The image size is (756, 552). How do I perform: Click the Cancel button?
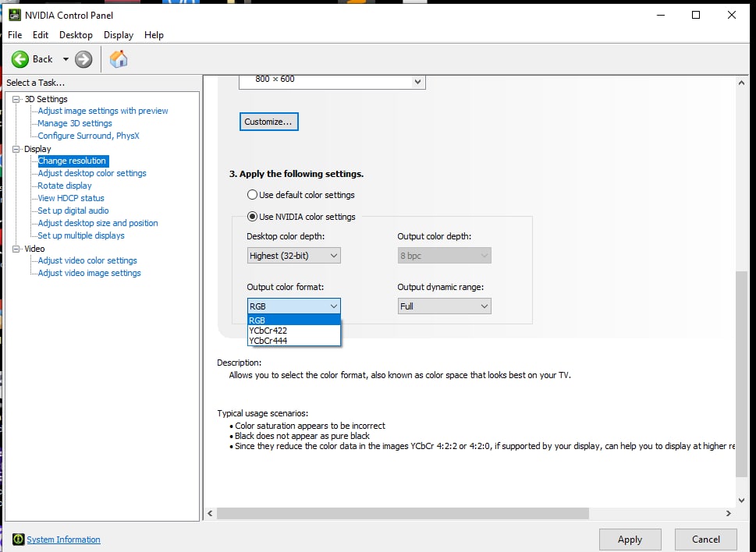[706, 539]
